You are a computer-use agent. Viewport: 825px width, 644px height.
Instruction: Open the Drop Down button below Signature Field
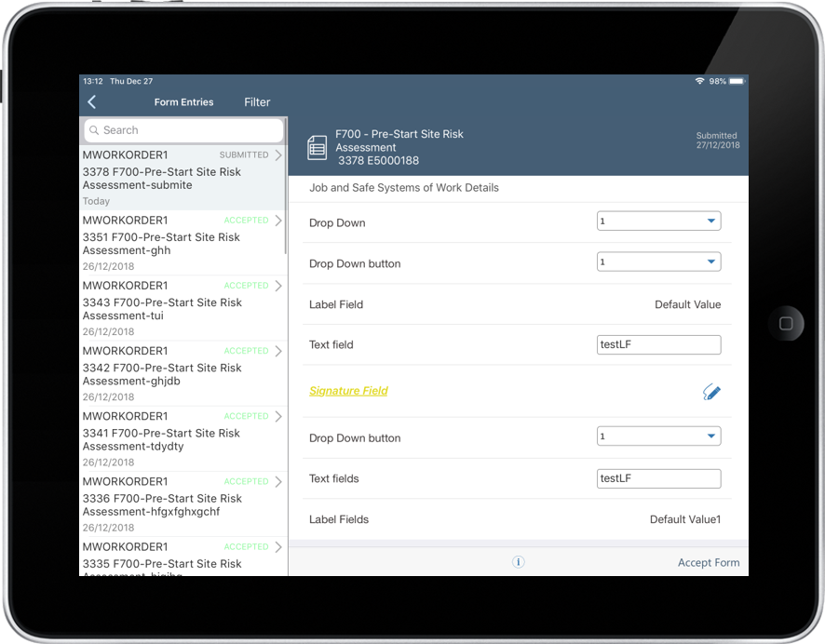point(658,436)
